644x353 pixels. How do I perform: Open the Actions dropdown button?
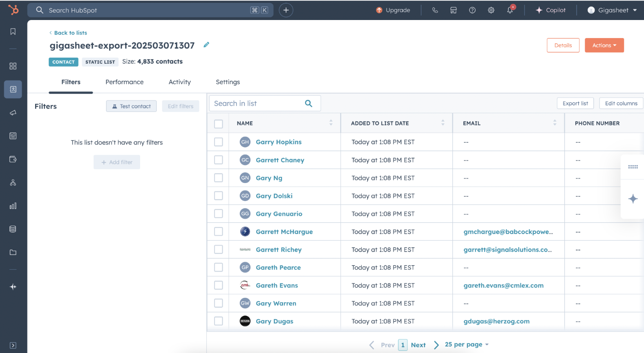click(604, 45)
